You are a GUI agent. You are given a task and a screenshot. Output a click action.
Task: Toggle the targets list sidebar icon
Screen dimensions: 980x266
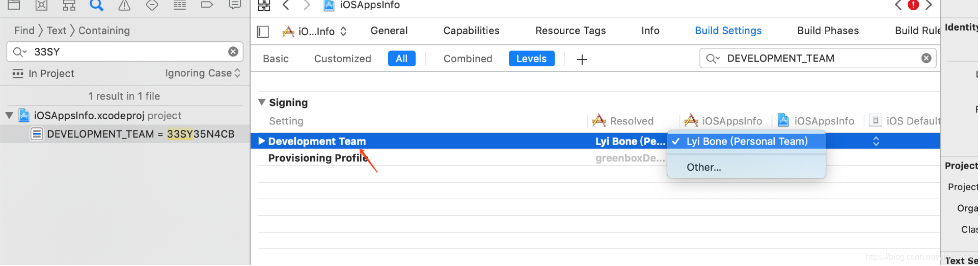pyautogui.click(x=263, y=32)
